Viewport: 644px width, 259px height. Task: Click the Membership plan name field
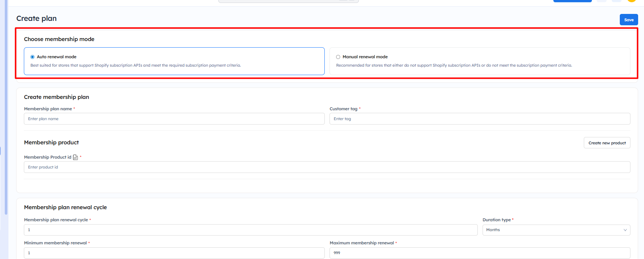(174, 119)
